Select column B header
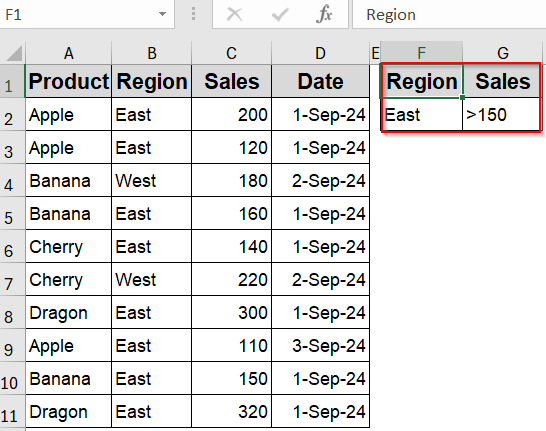 pyautogui.click(x=151, y=53)
